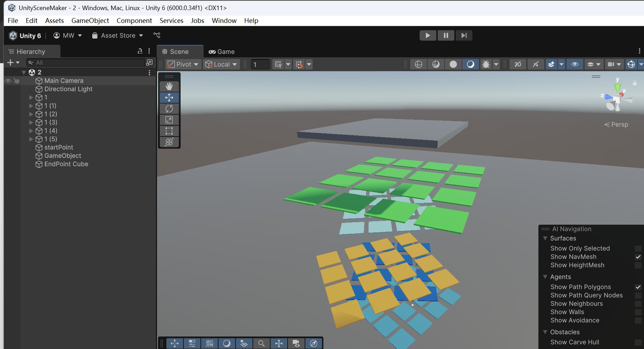Viewport: 644px width, 349px height.
Task: Open the Window menu
Action: click(224, 21)
